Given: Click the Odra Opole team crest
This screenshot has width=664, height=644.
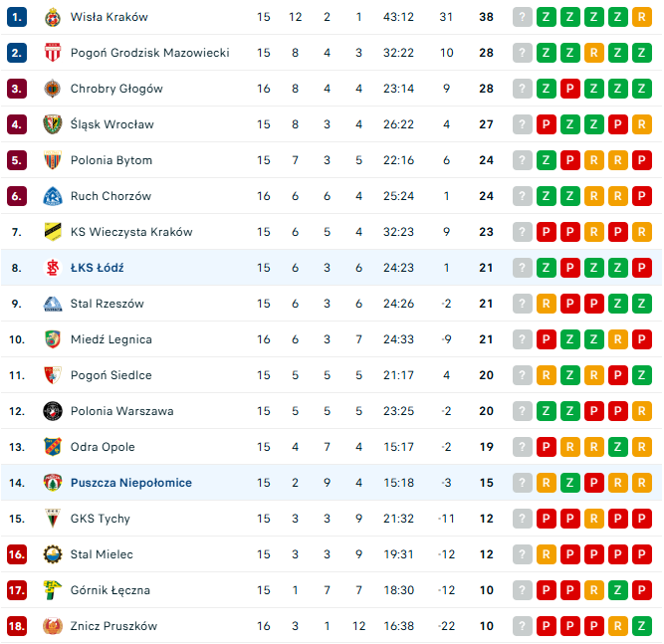Looking at the screenshot, I should 53,447.
